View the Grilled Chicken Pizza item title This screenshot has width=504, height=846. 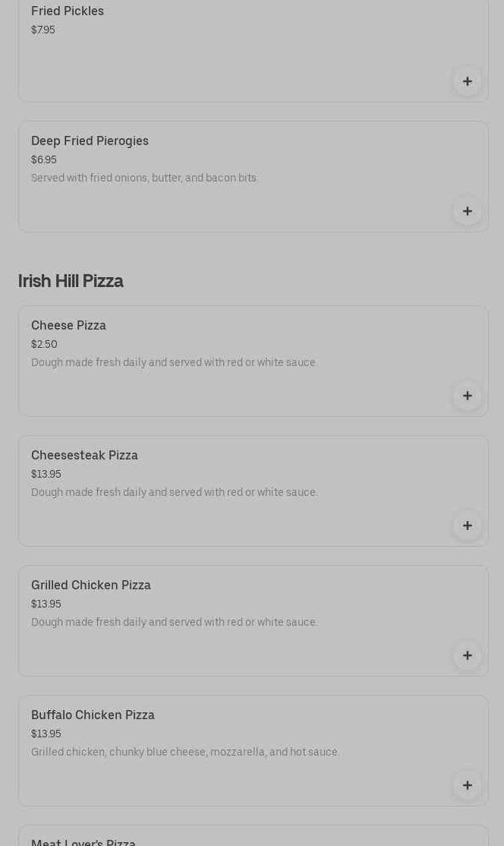[x=91, y=586]
